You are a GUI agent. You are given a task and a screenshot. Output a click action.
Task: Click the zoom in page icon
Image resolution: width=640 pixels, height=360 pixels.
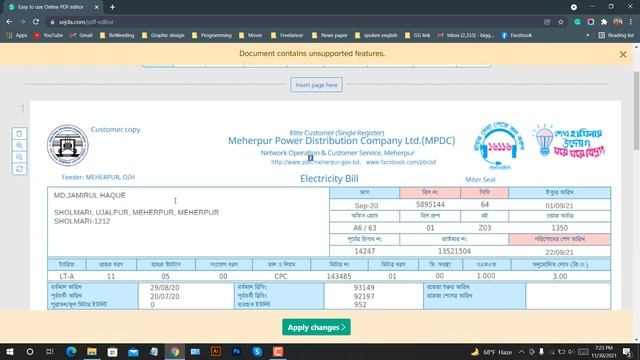click(x=19, y=145)
